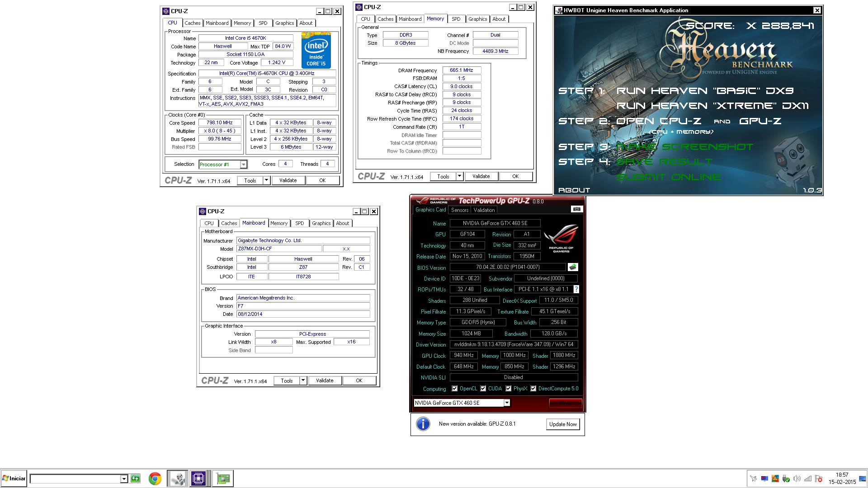Click the HWBOT Heaven window title icon
This screenshot has width=868, height=488.
[559, 10]
